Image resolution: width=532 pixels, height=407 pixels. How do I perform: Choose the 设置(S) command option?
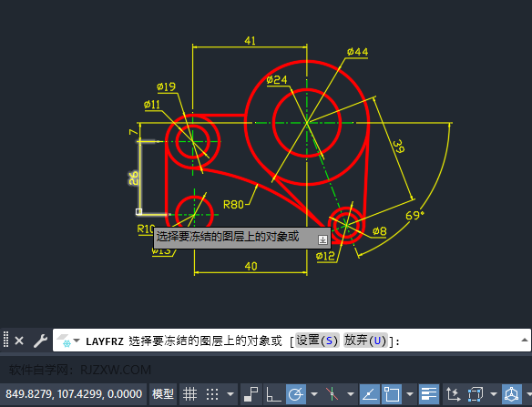point(317,341)
